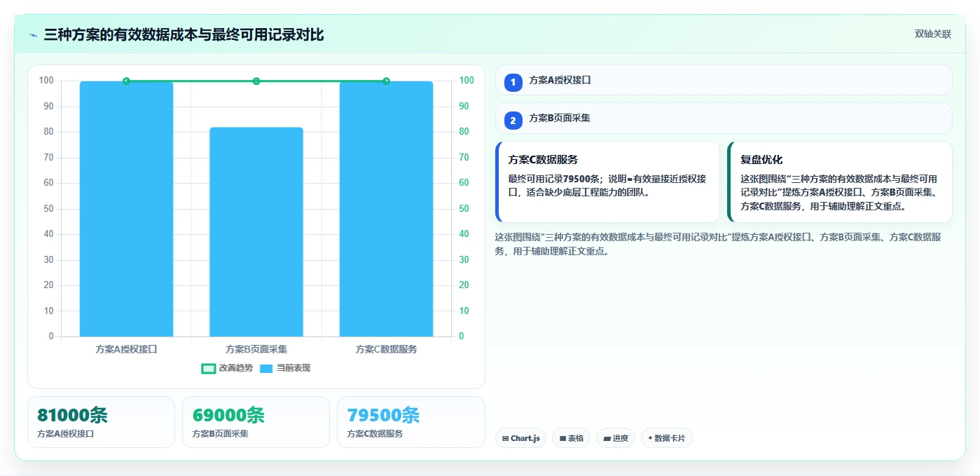The image size is (980, 476).
Task: Select the 方案C数据服务 blue bar
Action: pyautogui.click(x=386, y=209)
